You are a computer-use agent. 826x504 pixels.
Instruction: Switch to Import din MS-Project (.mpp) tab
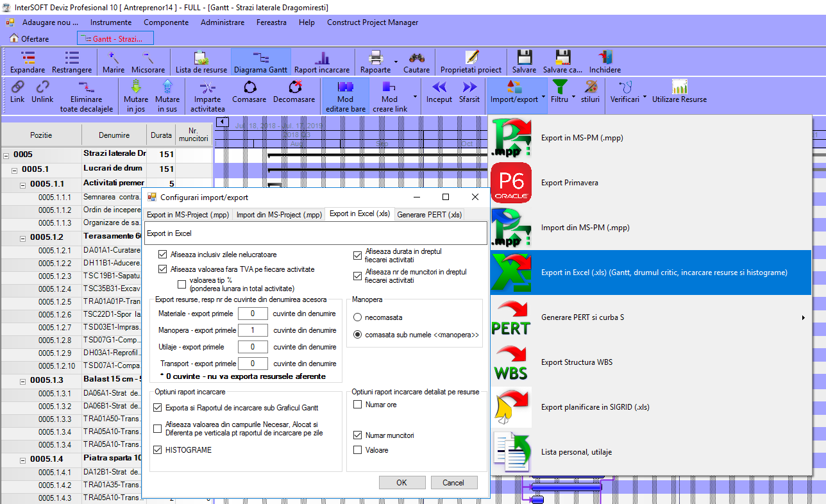(x=280, y=215)
